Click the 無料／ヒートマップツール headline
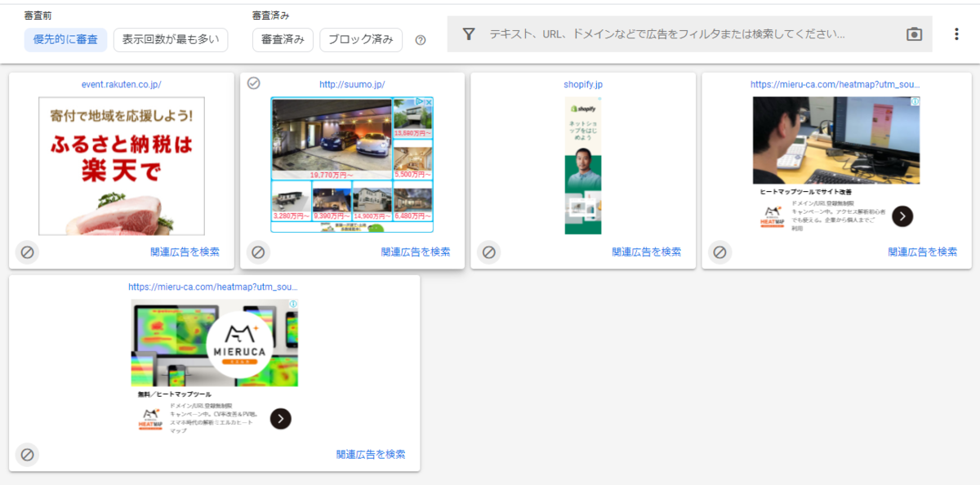Viewport: 980px width, 485px height. (175, 394)
